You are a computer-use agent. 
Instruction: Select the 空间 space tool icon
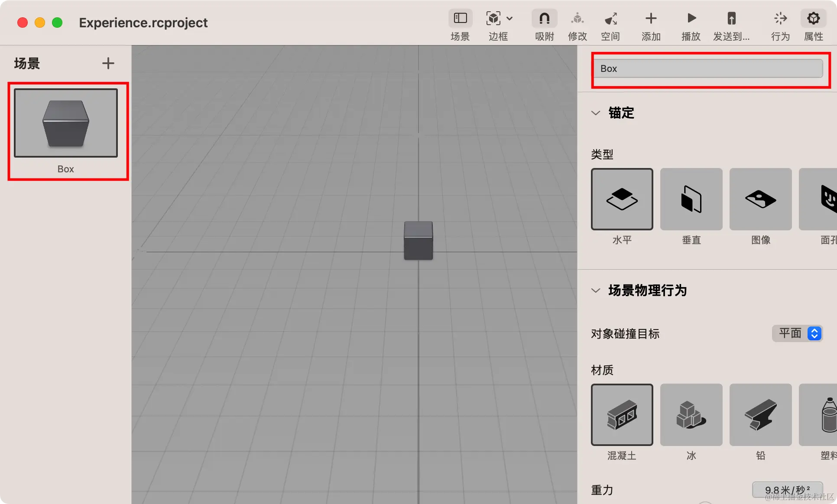pos(610,19)
